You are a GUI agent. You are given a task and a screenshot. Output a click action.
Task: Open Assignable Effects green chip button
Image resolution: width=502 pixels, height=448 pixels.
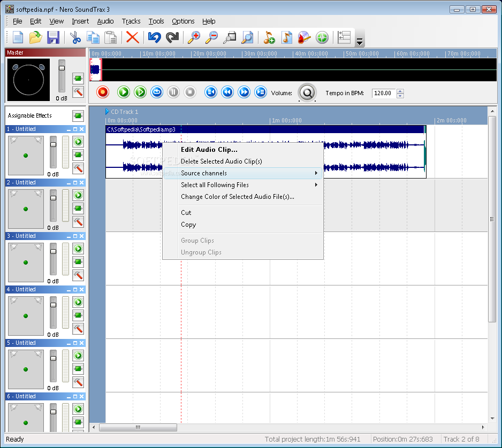pos(78,116)
